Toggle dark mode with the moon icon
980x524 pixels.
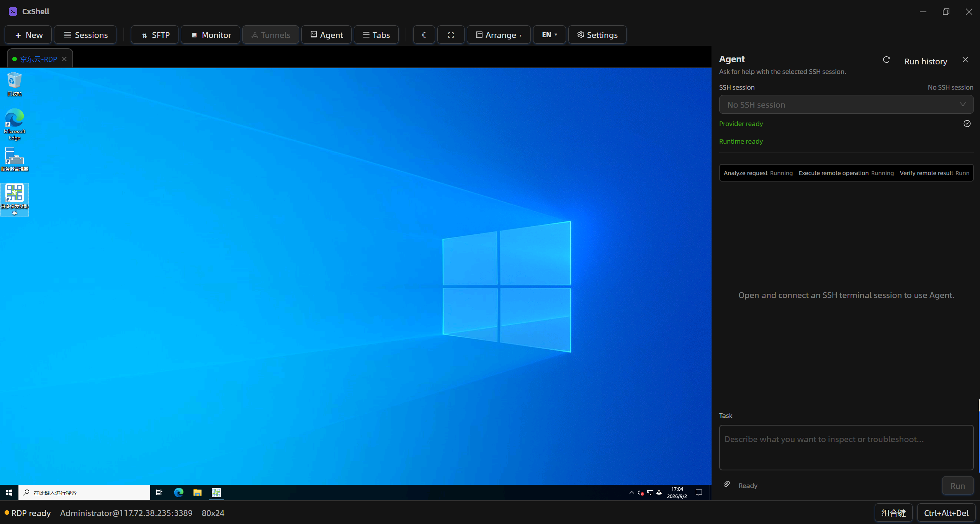pyautogui.click(x=424, y=35)
